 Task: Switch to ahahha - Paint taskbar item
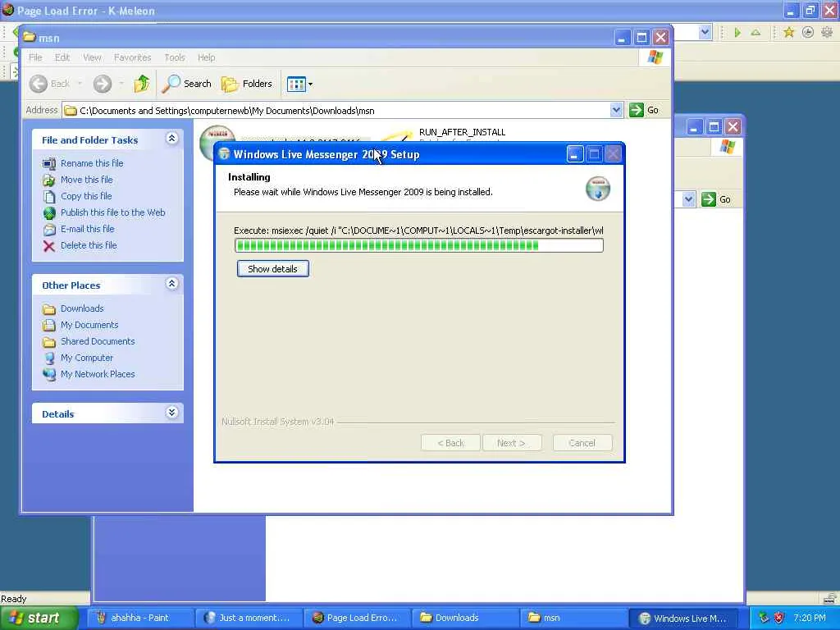(x=139, y=618)
